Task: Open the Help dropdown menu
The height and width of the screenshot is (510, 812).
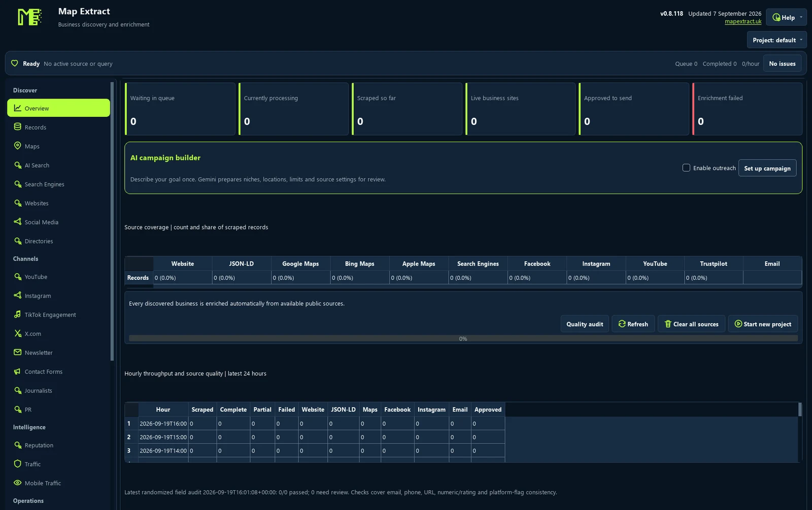Action: click(786, 17)
